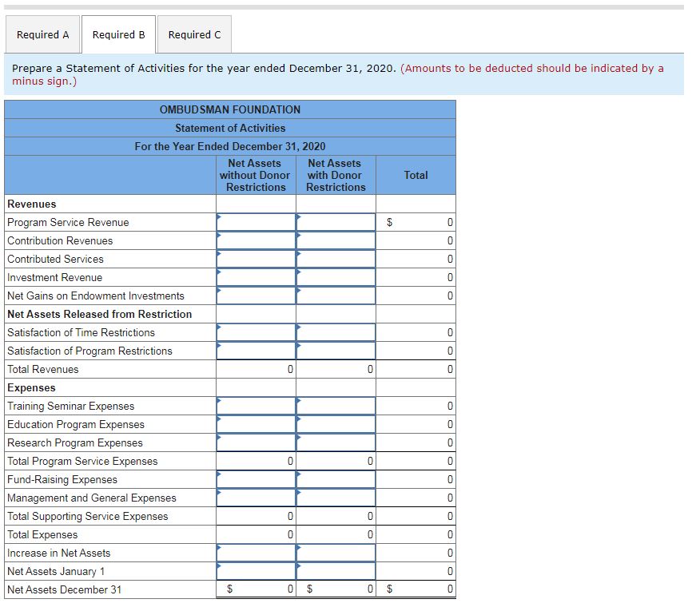Click the hint marker beside Contribution Revenues input
The height and width of the screenshot is (607, 700).
click(218, 236)
